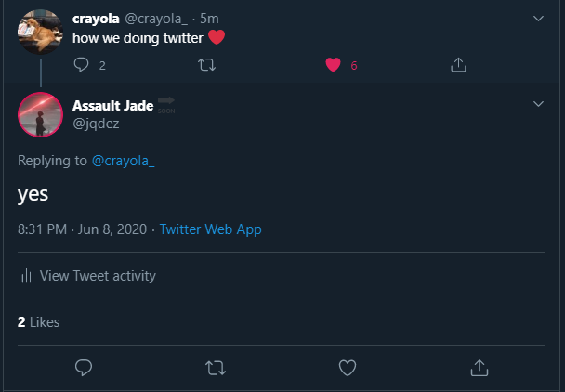Open the Twitter Web App link
Image resolution: width=565 pixels, height=392 pixels.
pos(210,229)
